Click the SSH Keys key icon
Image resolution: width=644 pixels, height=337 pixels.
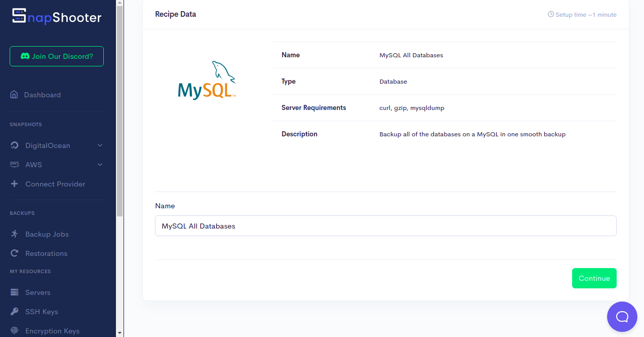tap(14, 312)
